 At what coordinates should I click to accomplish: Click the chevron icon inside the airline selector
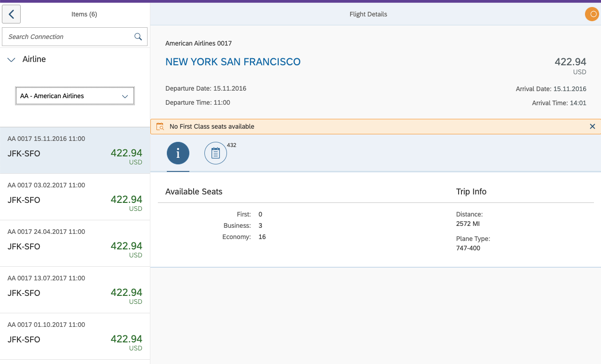[x=125, y=96]
